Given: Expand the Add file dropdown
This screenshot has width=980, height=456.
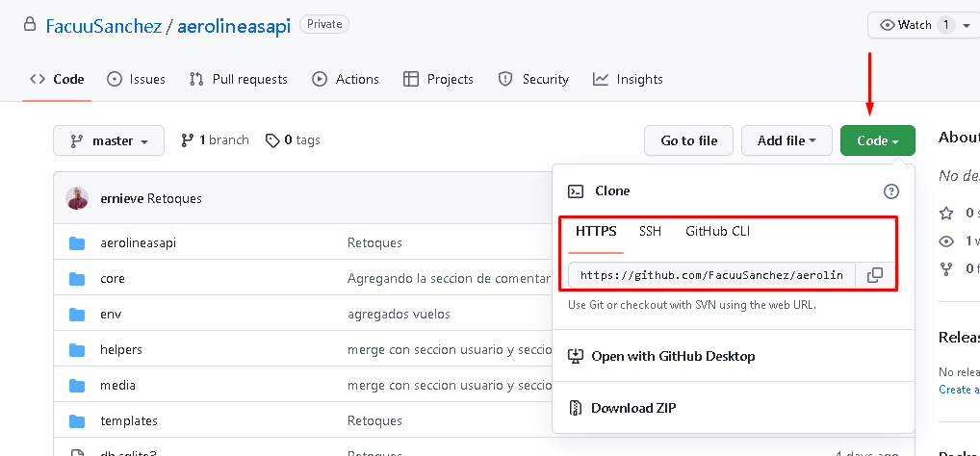Looking at the screenshot, I should (x=787, y=140).
